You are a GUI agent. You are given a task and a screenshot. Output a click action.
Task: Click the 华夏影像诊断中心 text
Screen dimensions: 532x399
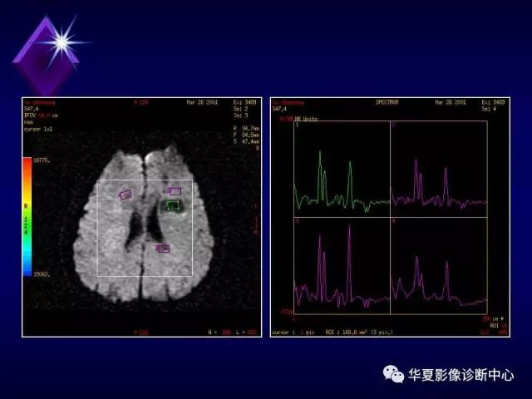point(461,375)
